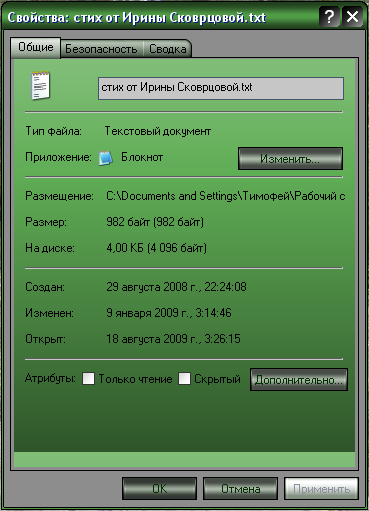This screenshot has height=511, width=369.
Task: Switch to the Безопасность tab
Action: [101, 49]
